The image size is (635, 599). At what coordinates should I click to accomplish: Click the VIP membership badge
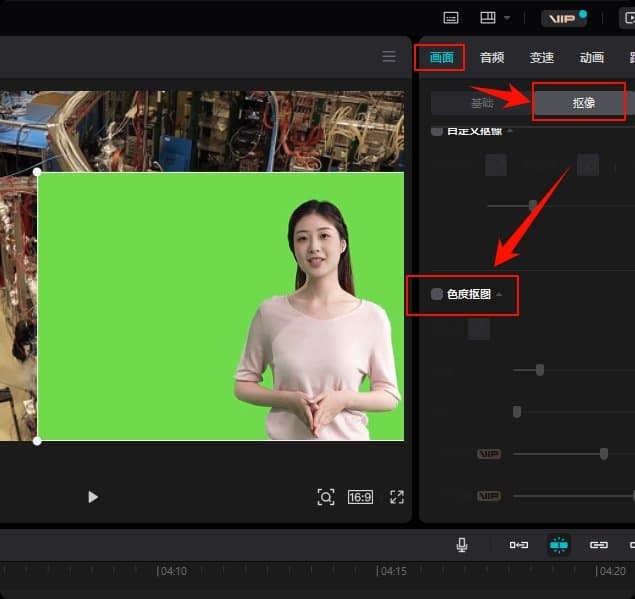[x=563, y=18]
